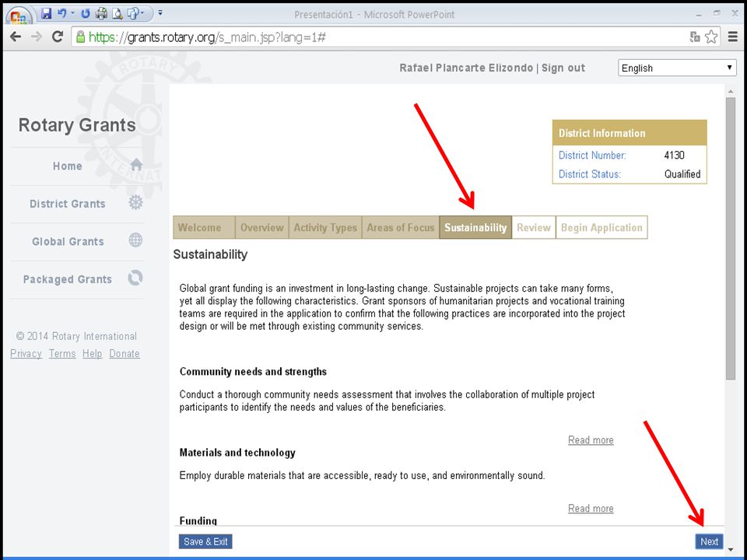Click the copy/paste documents icon in toolbar
The image size is (747, 560).
click(134, 13)
